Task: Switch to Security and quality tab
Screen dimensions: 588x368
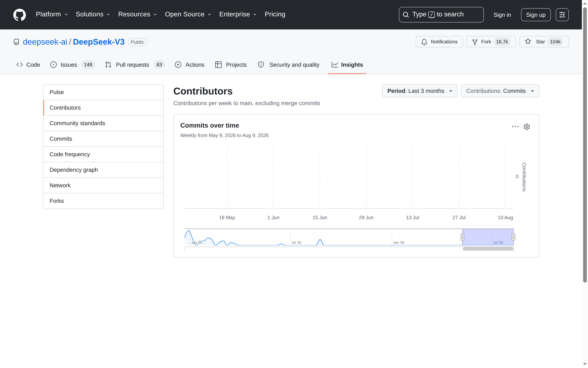Action: 289,65
